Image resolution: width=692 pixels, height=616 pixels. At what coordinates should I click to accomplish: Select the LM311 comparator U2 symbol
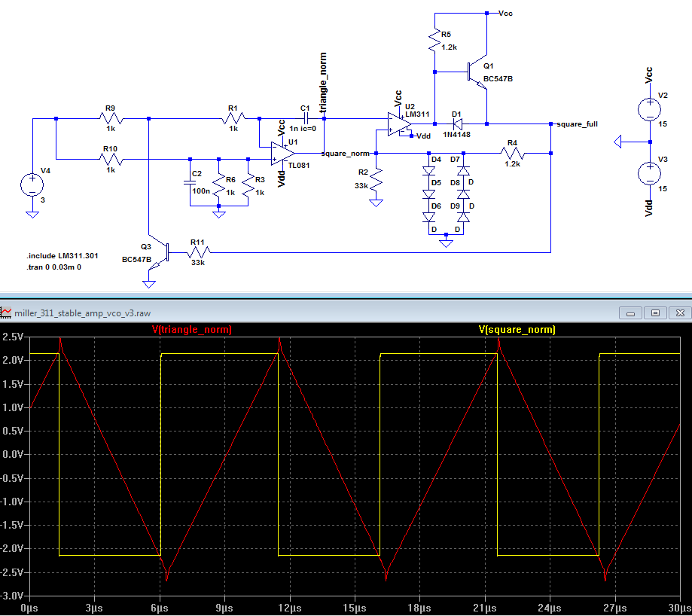click(399, 124)
